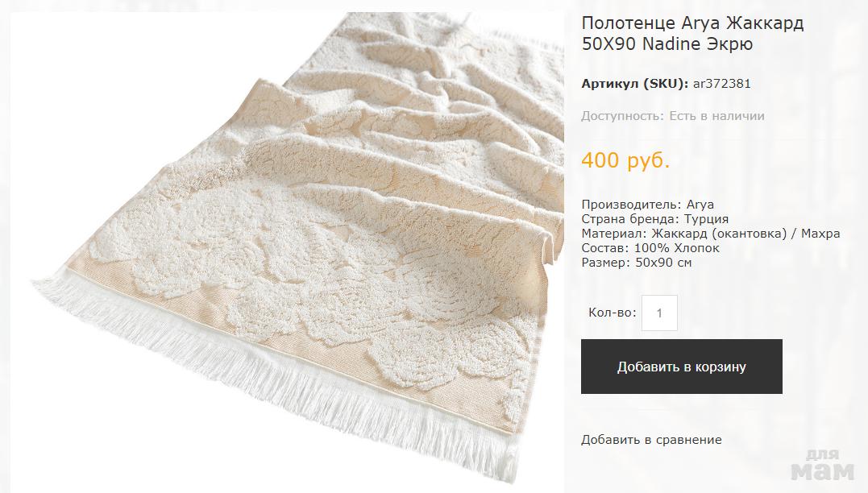Viewport: 868px width, 493px height.
Task: Click the 'Доступность:' label
Action: coord(622,116)
